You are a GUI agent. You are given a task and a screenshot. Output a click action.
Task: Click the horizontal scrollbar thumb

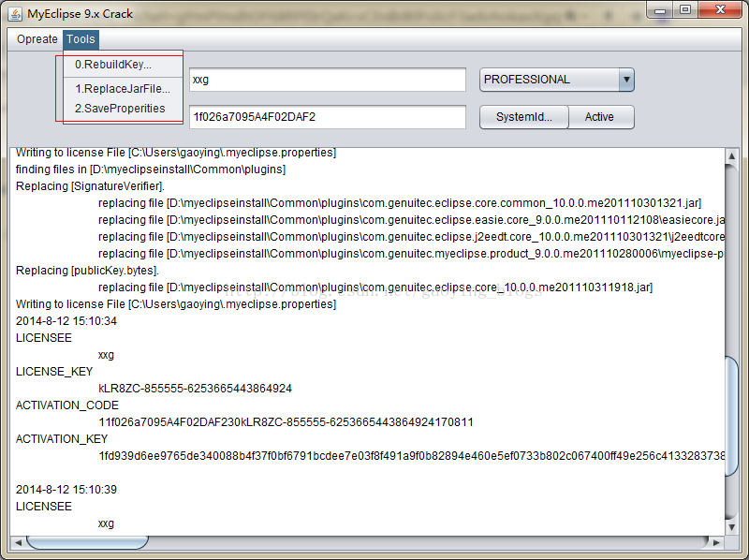pos(87,542)
